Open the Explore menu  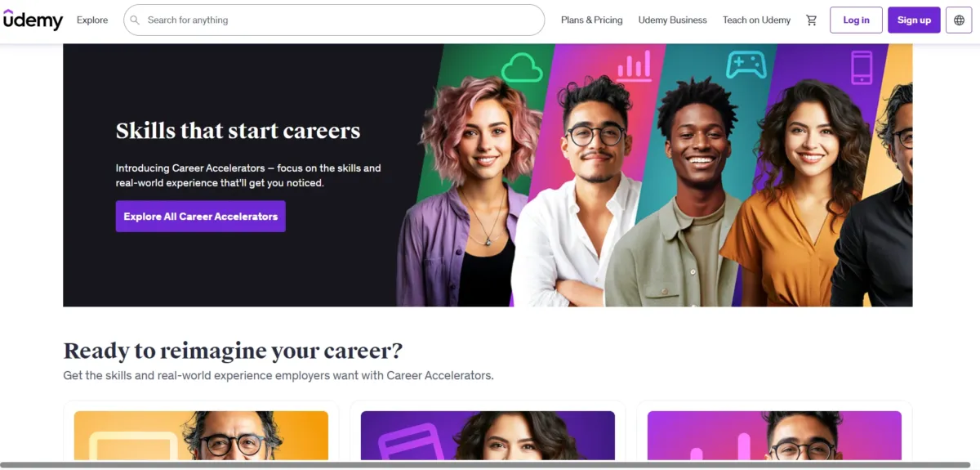pyautogui.click(x=92, y=20)
